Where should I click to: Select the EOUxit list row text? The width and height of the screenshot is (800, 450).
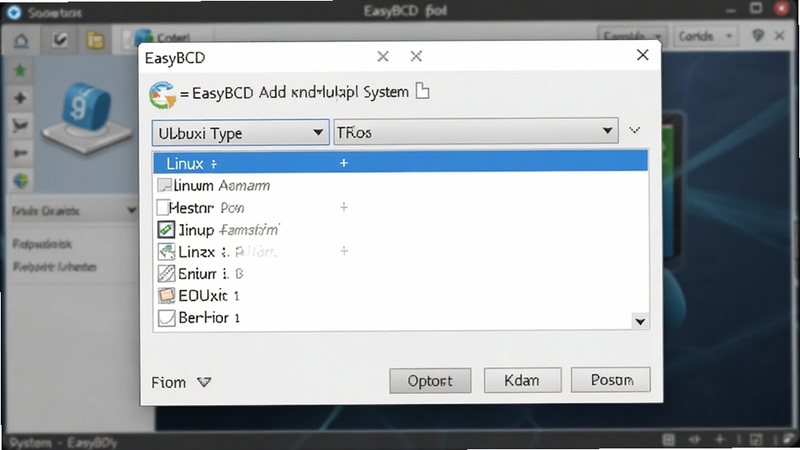[209, 296]
